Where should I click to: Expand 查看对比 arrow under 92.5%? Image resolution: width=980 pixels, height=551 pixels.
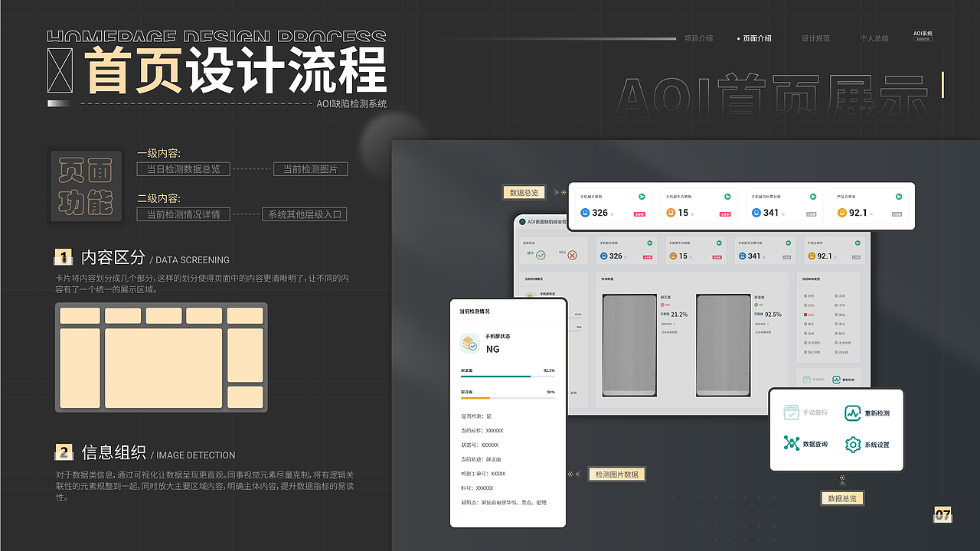768,324
